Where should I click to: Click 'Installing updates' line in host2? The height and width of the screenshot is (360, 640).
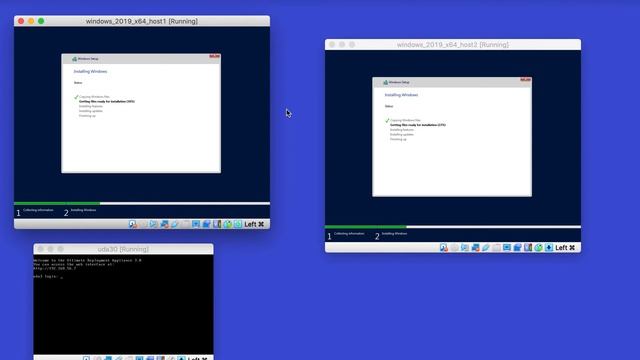(x=402, y=135)
